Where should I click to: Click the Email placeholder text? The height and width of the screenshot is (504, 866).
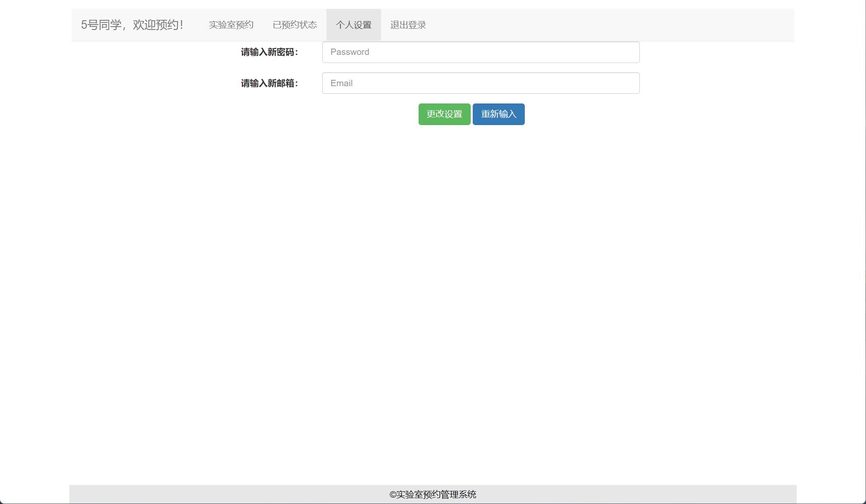coord(341,83)
